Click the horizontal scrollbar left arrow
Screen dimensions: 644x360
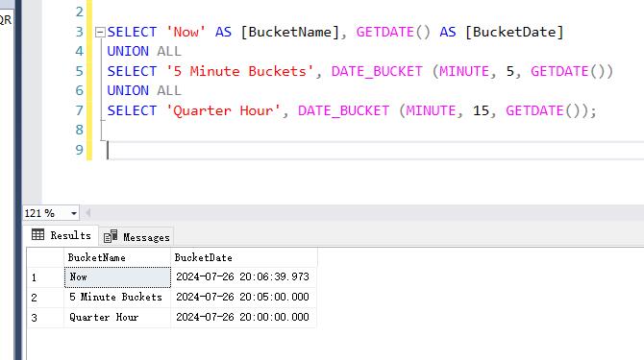(x=87, y=213)
